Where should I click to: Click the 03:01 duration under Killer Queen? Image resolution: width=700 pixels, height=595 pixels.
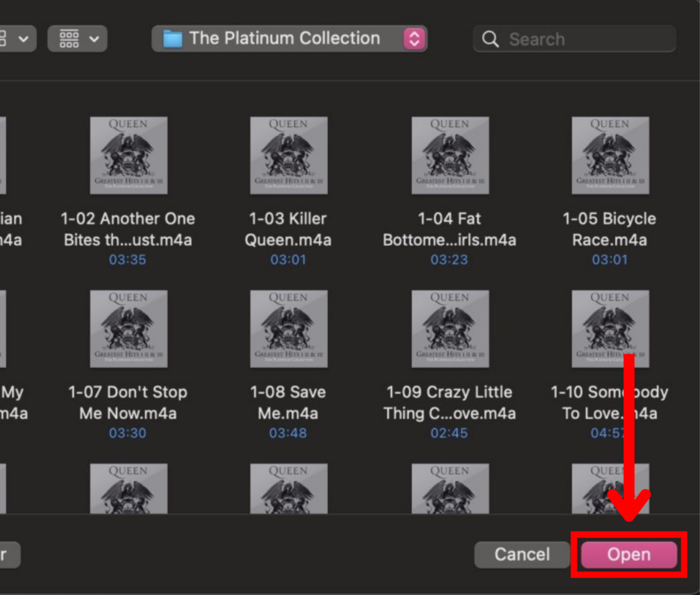[x=288, y=260]
